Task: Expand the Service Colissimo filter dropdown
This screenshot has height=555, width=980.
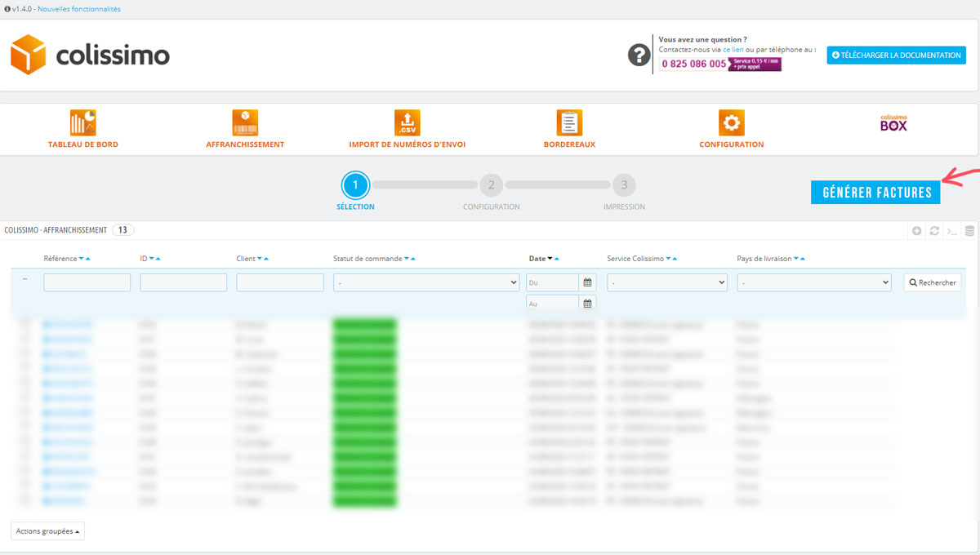Action: coord(667,282)
